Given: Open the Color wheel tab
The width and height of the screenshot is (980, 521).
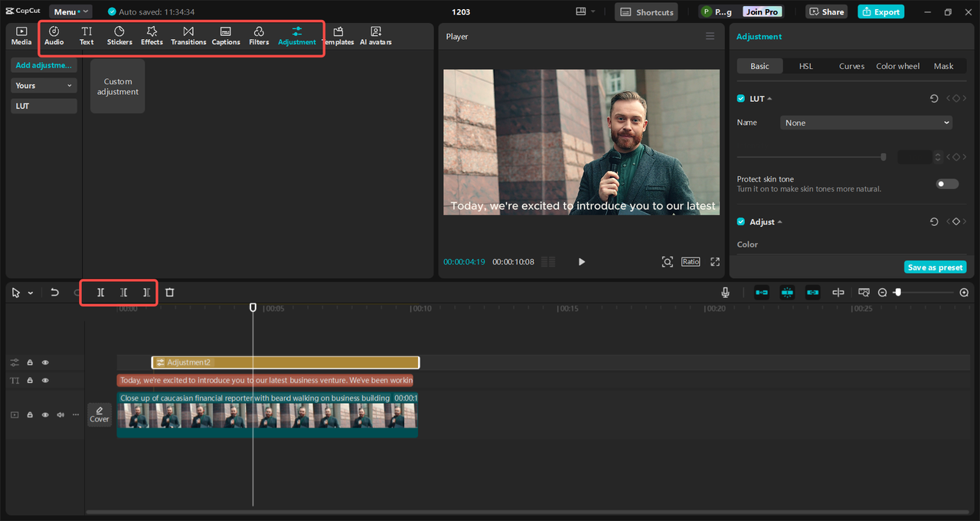Looking at the screenshot, I should 898,66.
